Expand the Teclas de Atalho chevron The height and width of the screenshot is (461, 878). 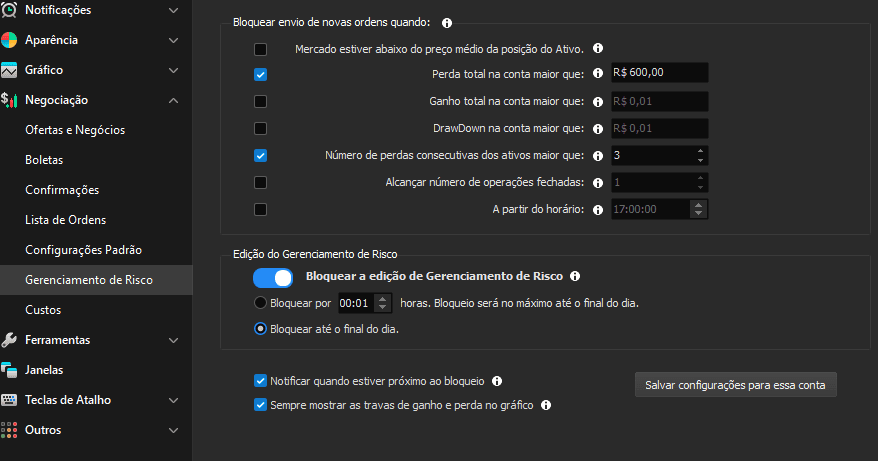[174, 400]
